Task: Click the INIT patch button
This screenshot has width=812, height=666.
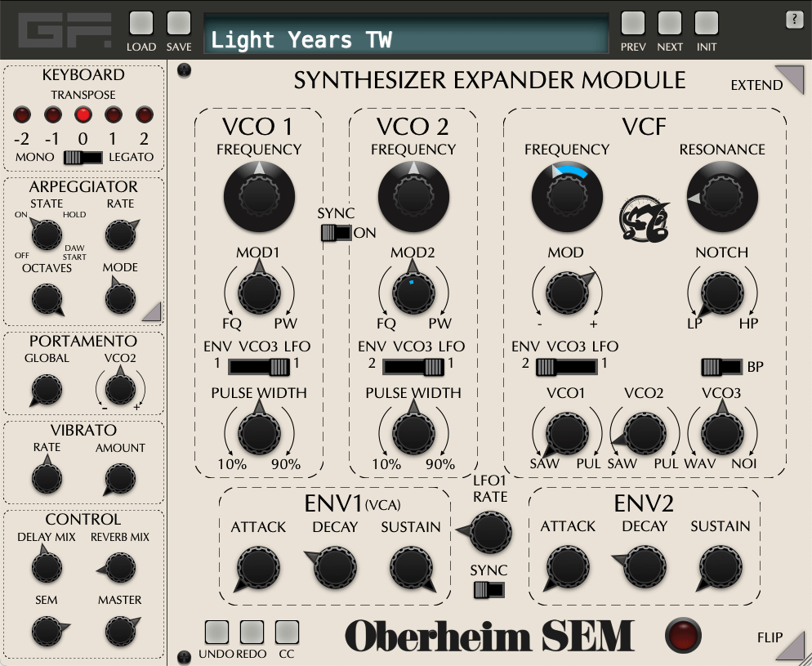Action: click(707, 24)
